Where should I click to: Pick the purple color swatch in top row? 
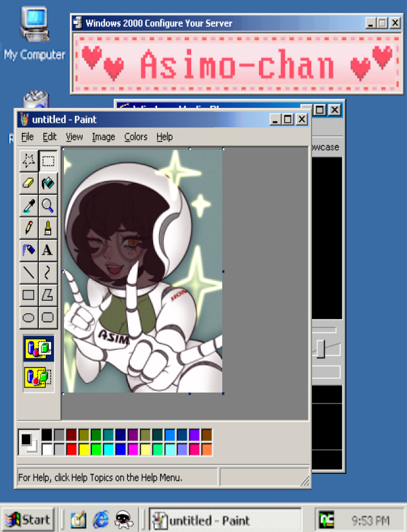(x=133, y=435)
